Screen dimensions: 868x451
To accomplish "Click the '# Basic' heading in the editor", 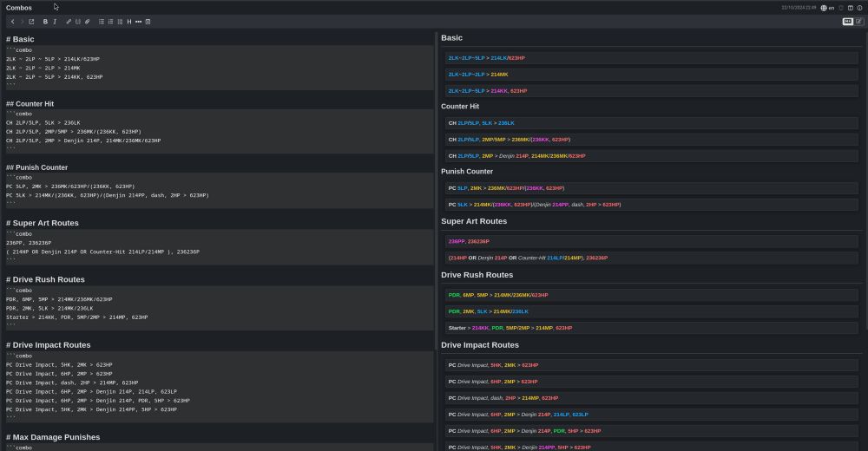I will (20, 39).
